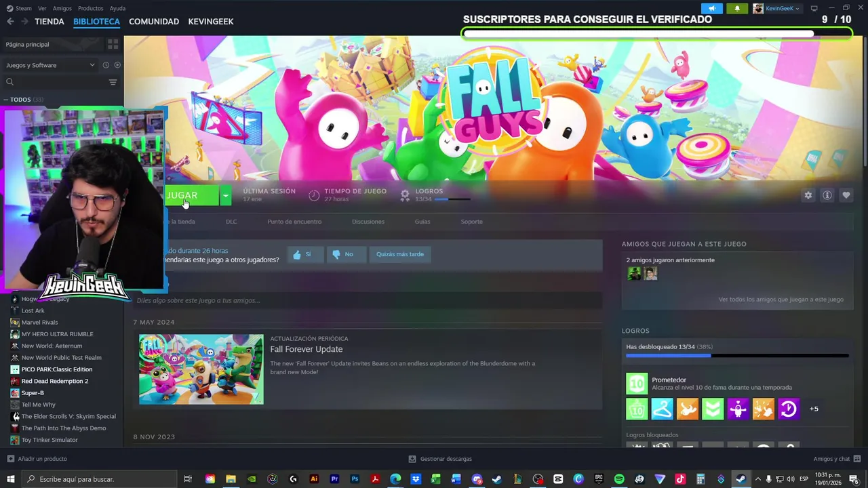Toggle favorite heart icon
The height and width of the screenshot is (488, 868).
846,195
